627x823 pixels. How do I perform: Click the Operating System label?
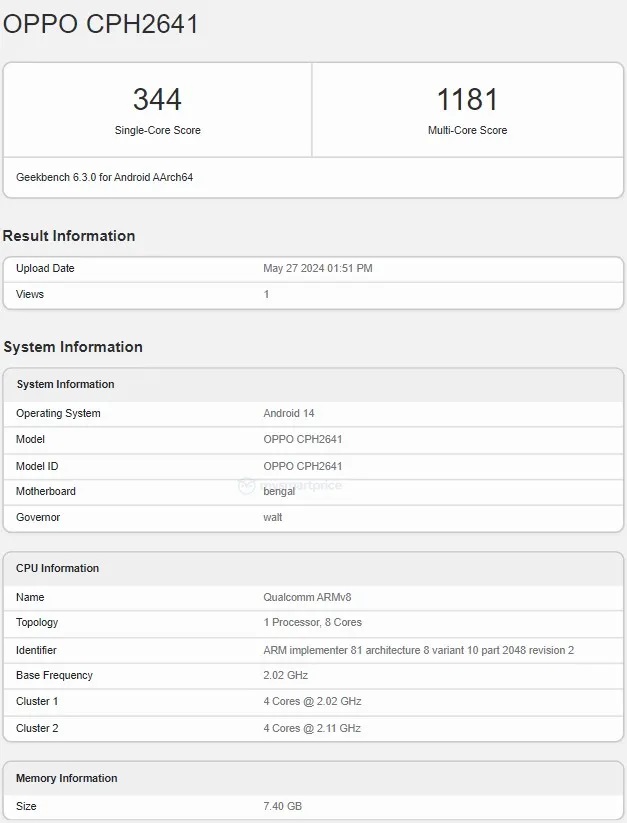coord(58,414)
